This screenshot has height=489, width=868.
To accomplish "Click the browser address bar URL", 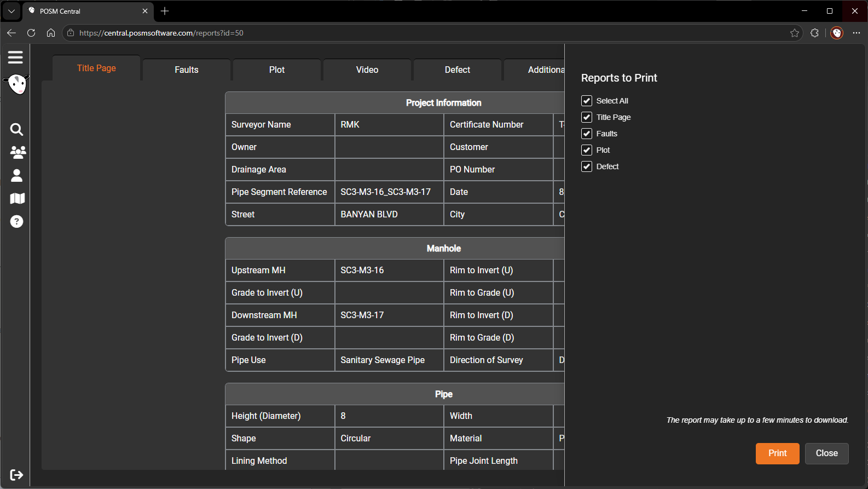I will tap(161, 33).
